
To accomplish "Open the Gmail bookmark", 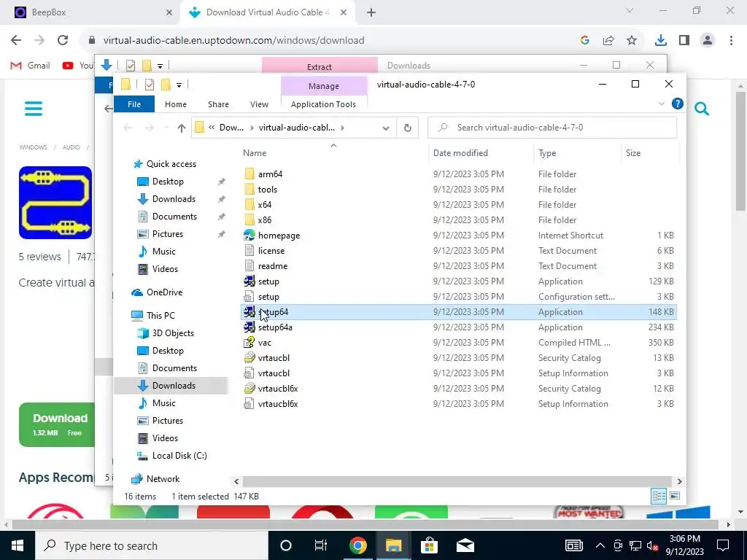I will point(31,65).
